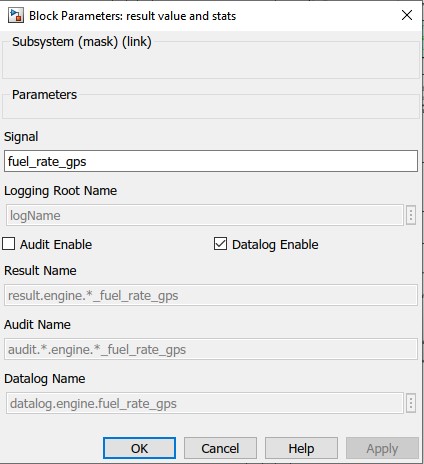Click the Datalog Name field
This screenshot has height=464, width=424.
pos(205,403)
